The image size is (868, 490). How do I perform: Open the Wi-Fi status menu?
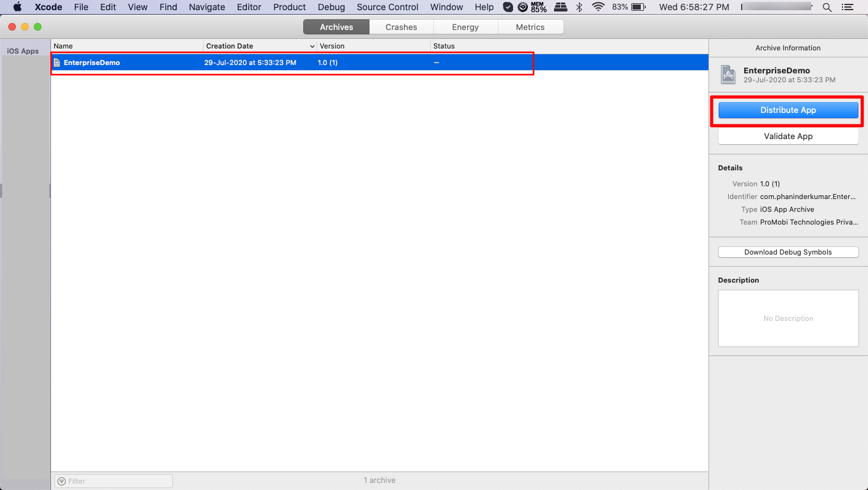[x=598, y=7]
